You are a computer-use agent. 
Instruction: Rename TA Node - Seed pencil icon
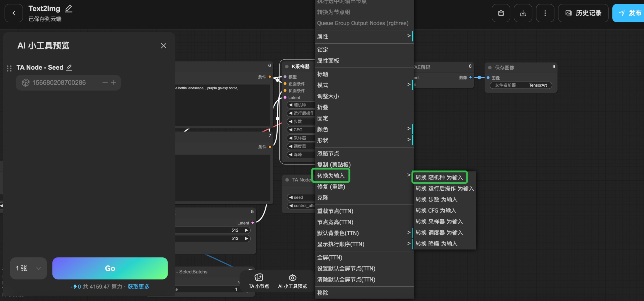pyautogui.click(x=69, y=67)
